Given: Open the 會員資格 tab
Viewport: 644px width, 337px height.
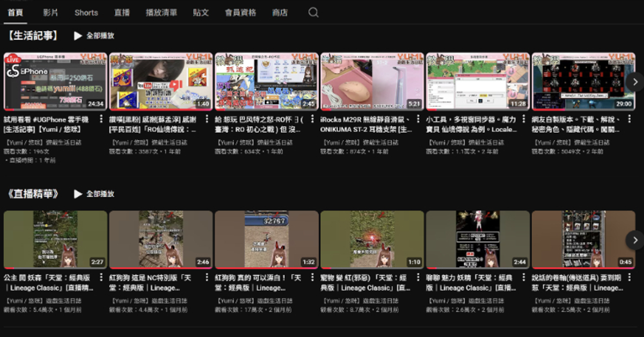Looking at the screenshot, I should pyautogui.click(x=240, y=12).
